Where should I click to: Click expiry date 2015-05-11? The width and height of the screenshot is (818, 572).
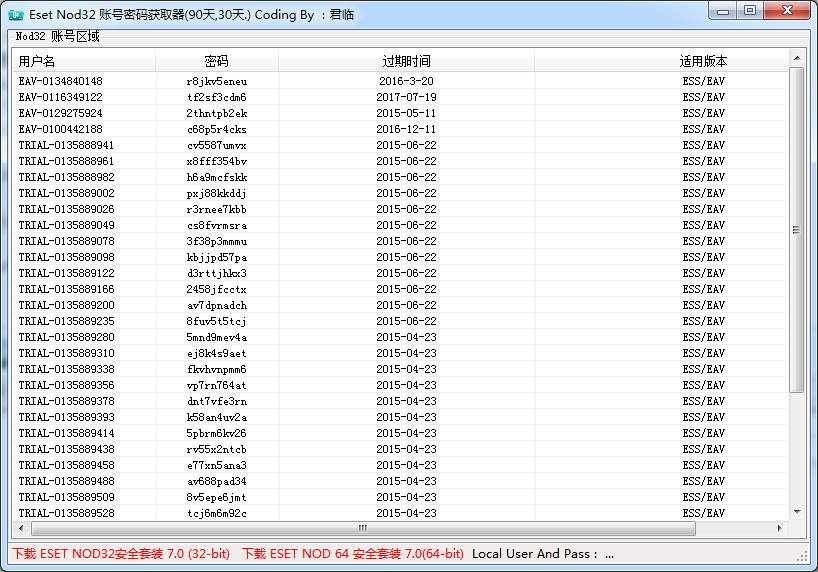pyautogui.click(x=406, y=113)
